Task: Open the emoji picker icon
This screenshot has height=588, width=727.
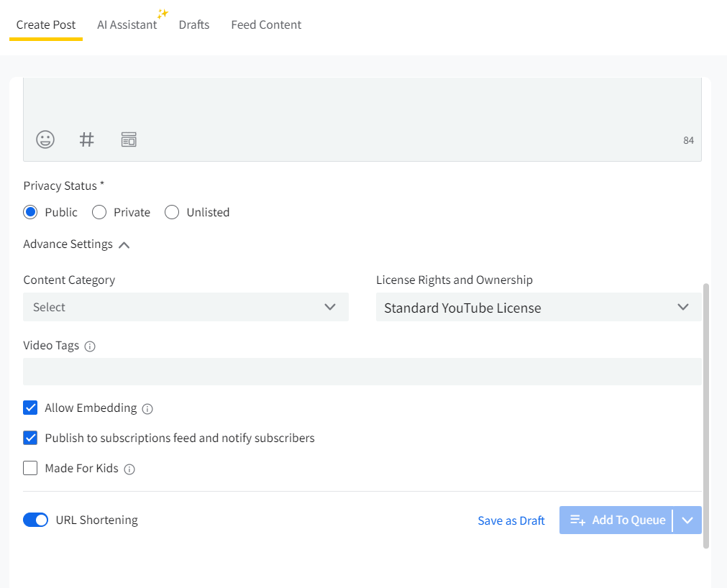Action: point(45,139)
